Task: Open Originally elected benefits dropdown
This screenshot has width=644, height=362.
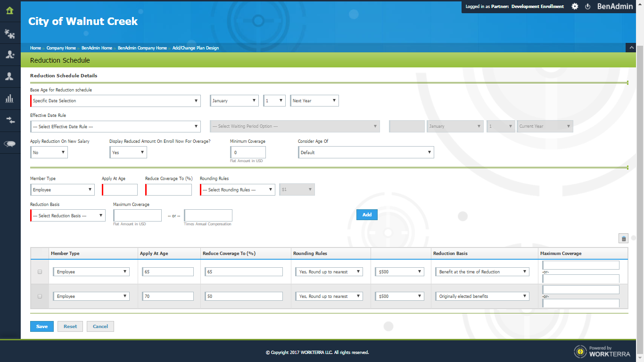Action: click(x=483, y=296)
